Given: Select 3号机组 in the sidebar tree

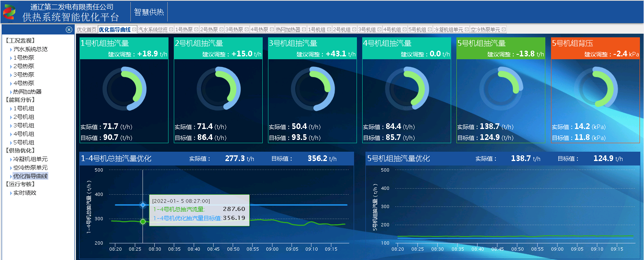Looking at the screenshot, I should pyautogui.click(x=24, y=125).
